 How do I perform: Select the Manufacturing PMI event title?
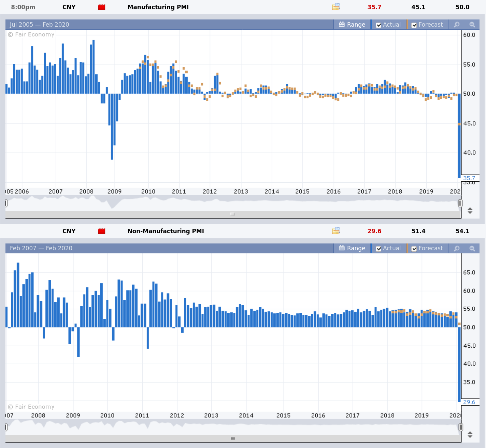158,7
